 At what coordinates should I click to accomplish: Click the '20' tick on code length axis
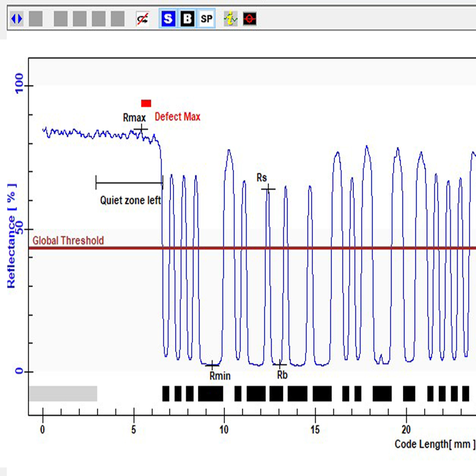406,430
